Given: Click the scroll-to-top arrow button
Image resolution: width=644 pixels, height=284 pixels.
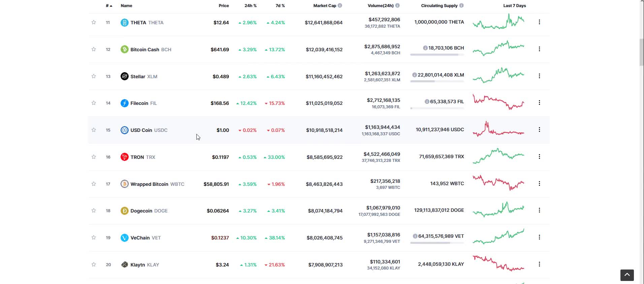Looking at the screenshot, I should point(627,275).
